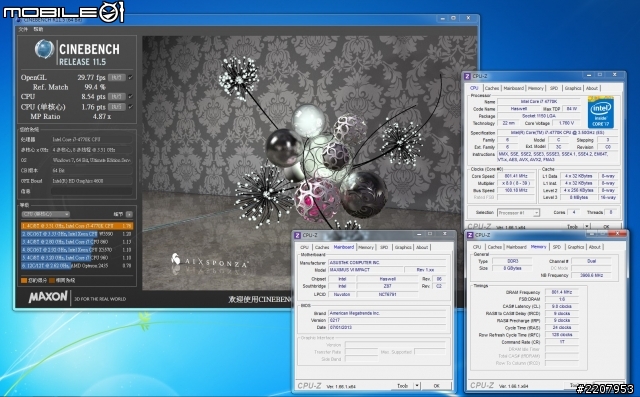Select SPD tab in the Mainboard window
Viewport: 640px width, 397px height.
click(x=384, y=247)
